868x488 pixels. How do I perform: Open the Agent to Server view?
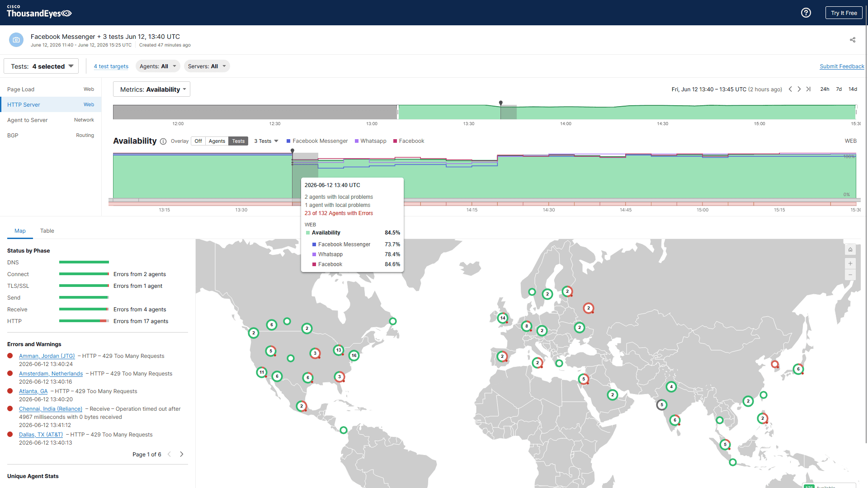pos(51,120)
